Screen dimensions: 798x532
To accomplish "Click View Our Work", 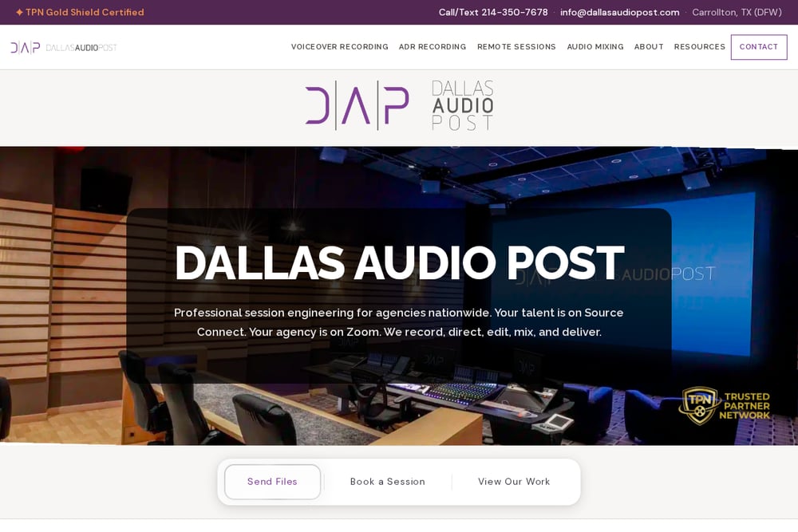I will coord(514,481).
